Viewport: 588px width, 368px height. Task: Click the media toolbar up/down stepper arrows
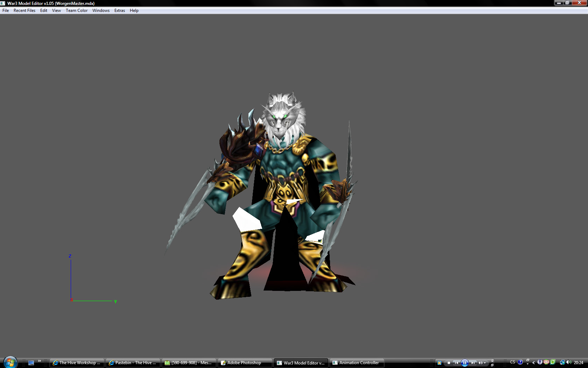492,361
